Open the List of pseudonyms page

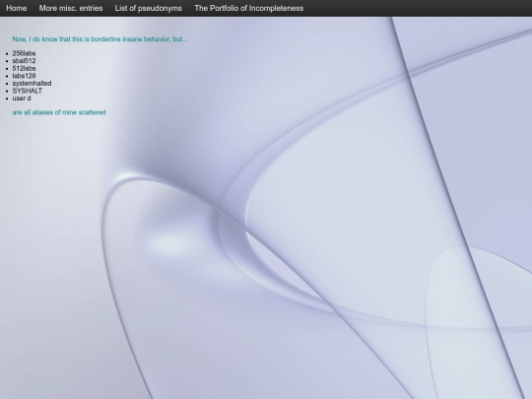pos(148,8)
